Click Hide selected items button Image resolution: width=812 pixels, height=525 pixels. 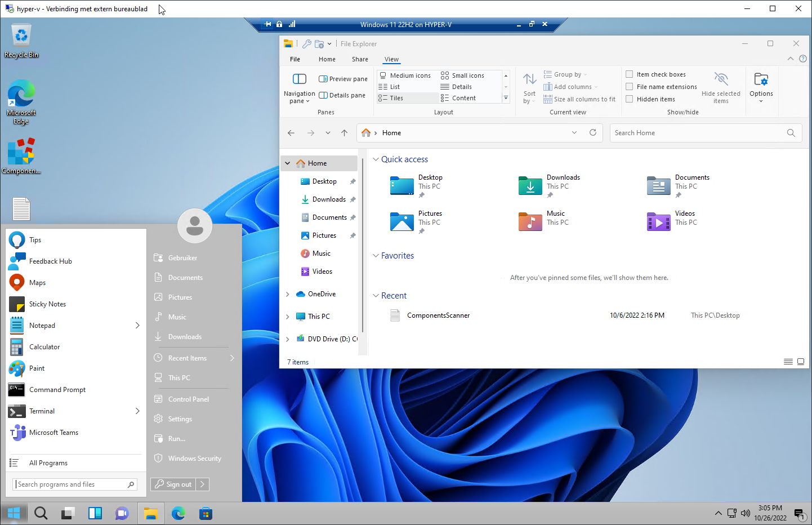(721, 88)
